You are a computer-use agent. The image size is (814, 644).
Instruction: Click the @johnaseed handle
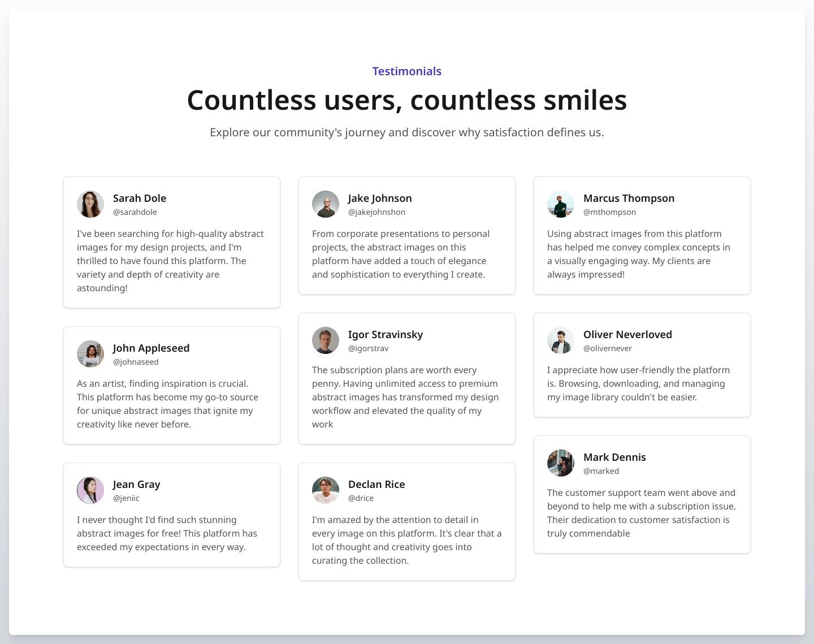[136, 362]
